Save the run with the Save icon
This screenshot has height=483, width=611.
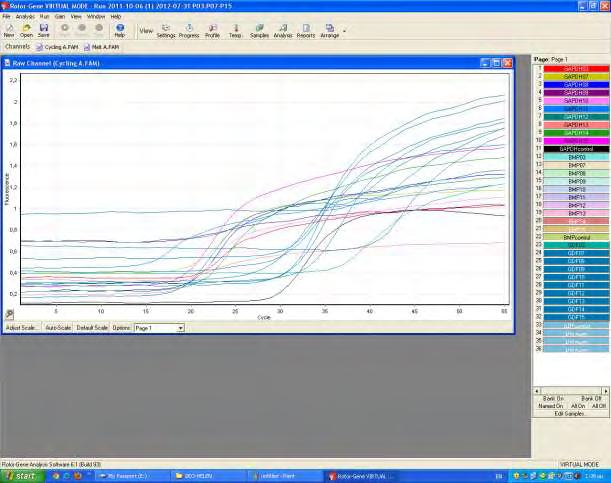pyautogui.click(x=44, y=30)
